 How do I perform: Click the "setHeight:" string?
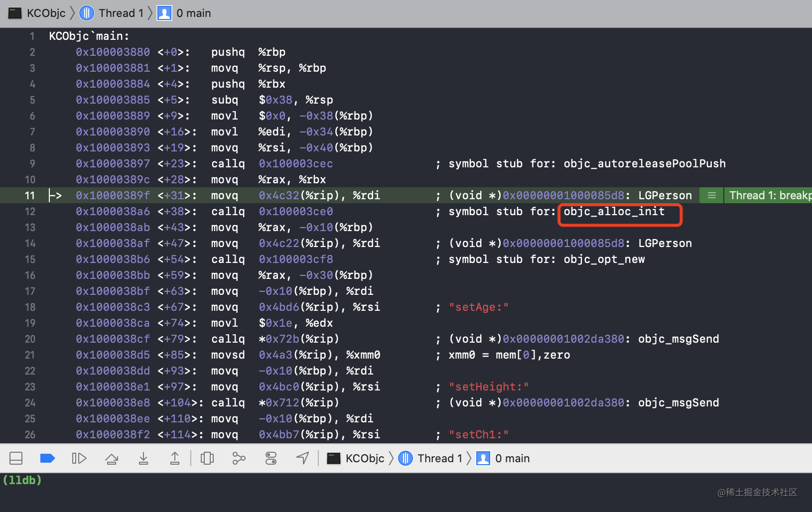[489, 386]
